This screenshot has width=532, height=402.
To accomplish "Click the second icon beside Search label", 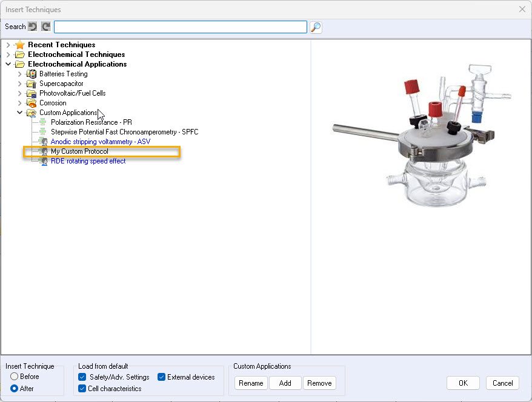I will pos(45,27).
